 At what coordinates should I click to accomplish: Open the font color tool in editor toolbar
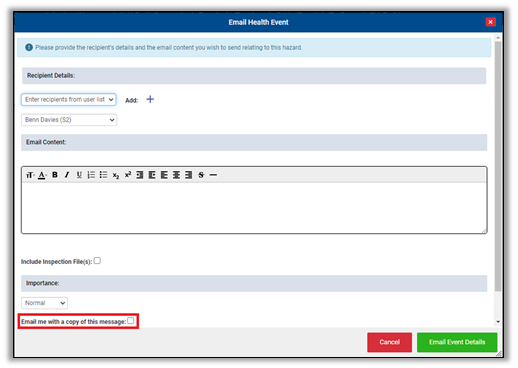(42, 175)
